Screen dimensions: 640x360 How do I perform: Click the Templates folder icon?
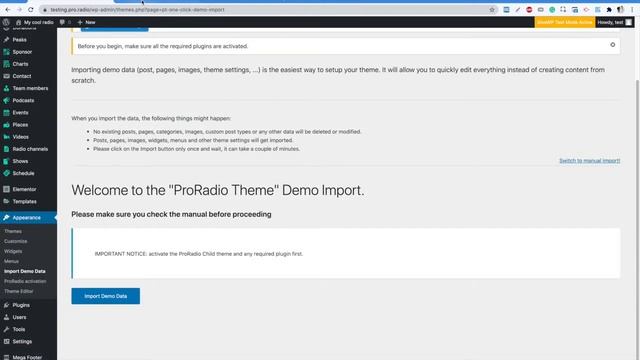(7, 201)
